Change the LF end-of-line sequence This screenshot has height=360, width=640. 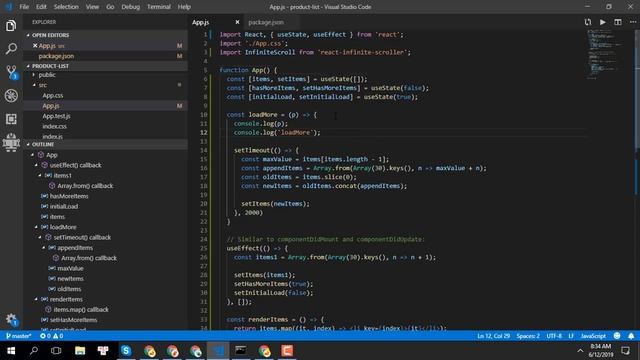click(x=571, y=336)
